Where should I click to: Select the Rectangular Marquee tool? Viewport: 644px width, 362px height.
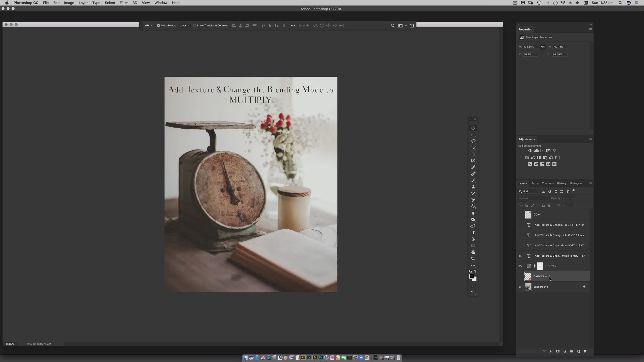(473, 134)
